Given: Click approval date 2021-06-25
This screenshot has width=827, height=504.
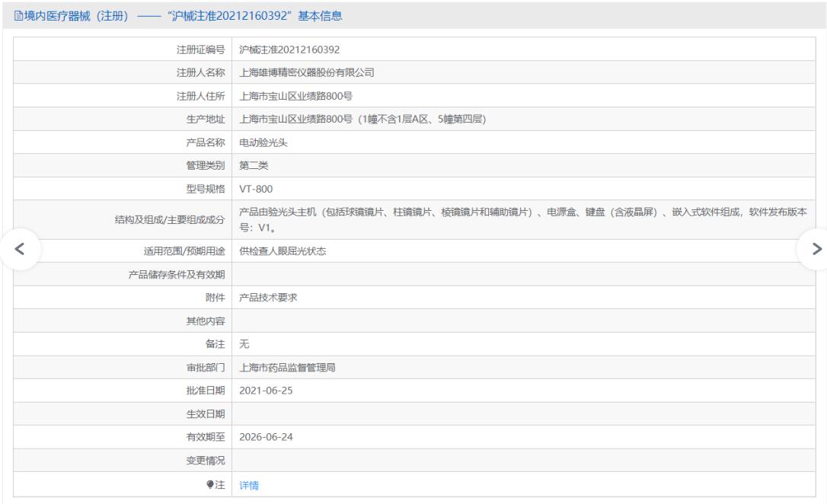Looking at the screenshot, I should click(x=266, y=390).
